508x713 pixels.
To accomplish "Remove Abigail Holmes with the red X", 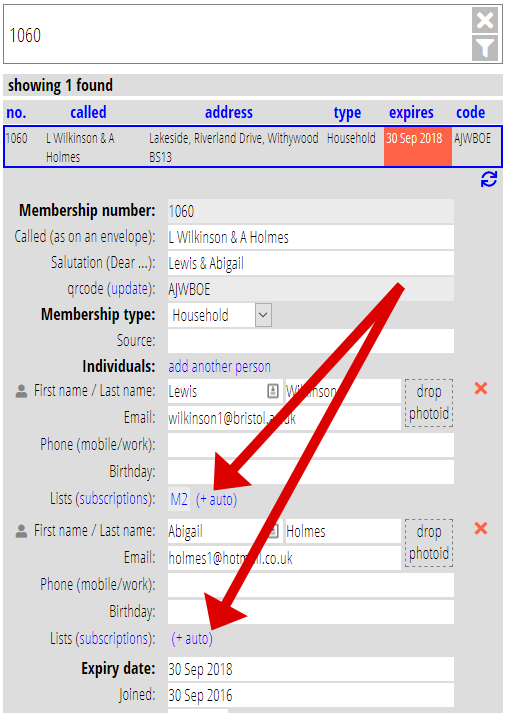I will (481, 528).
